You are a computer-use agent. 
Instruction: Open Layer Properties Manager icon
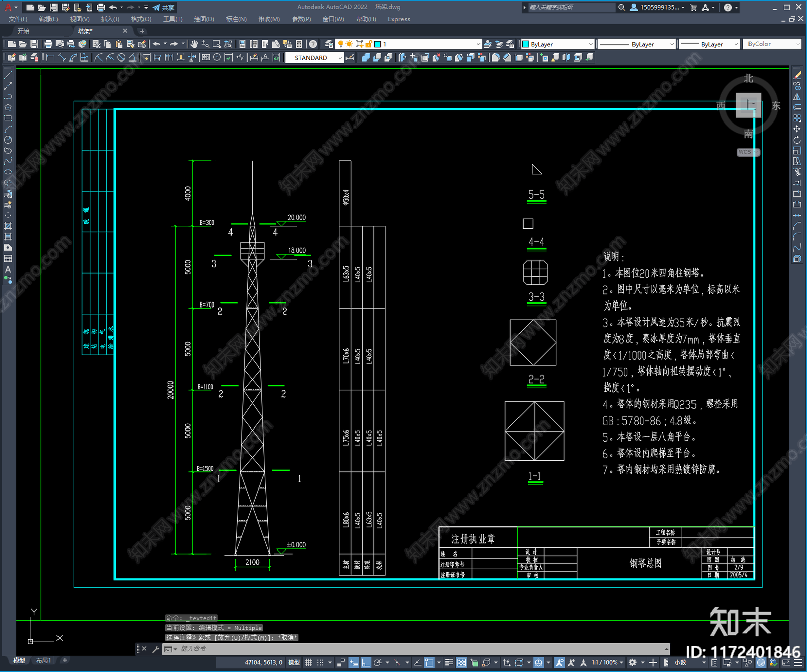coord(329,44)
